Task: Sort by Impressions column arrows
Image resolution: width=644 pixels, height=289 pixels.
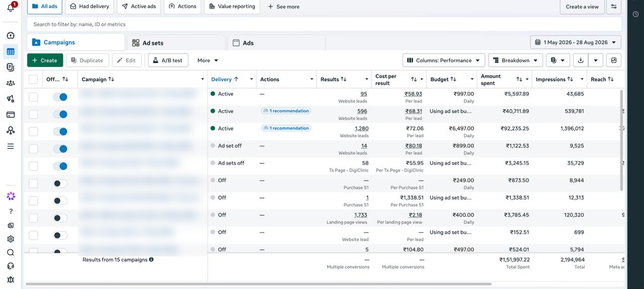Action: (570, 79)
